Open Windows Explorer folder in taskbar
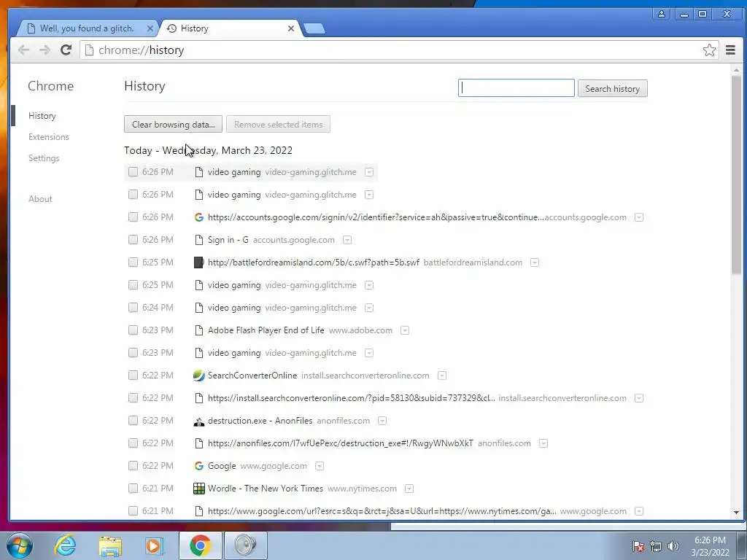 coord(110,545)
